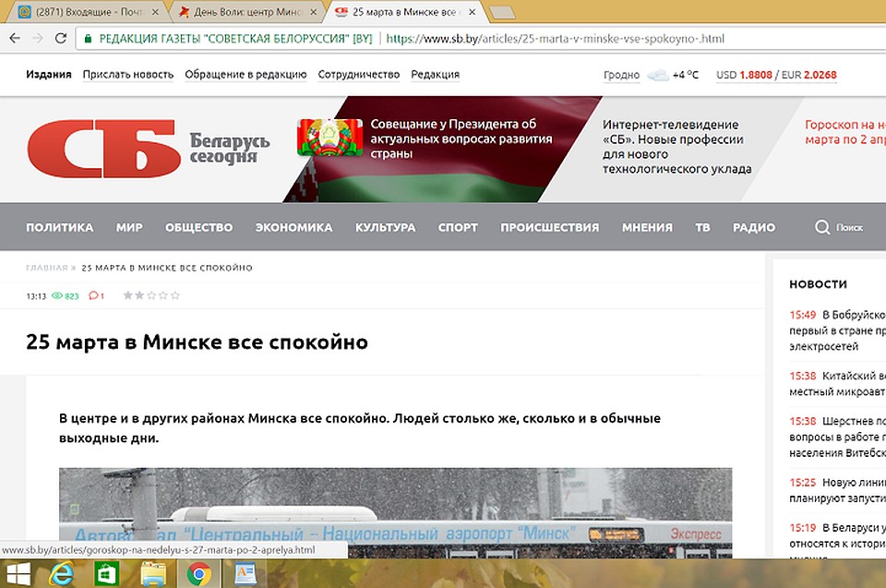
Task: Click the article time 13:13
Action: (x=36, y=295)
